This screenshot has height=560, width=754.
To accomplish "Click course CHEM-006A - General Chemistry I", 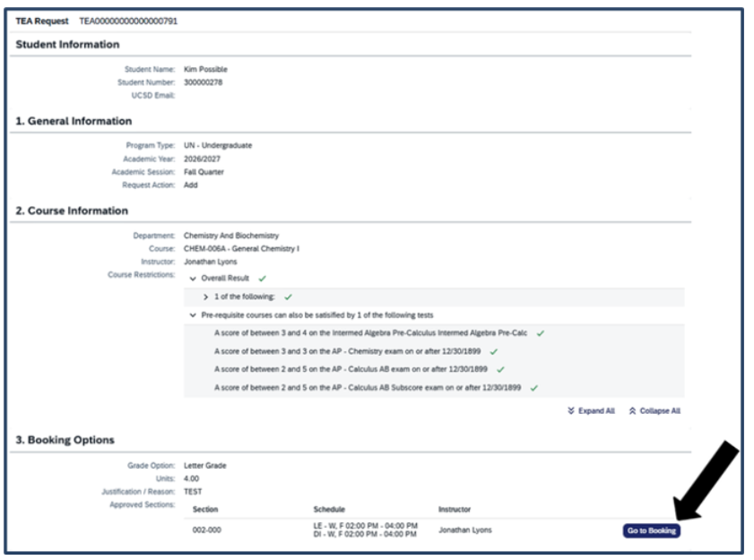I will (x=241, y=248).
